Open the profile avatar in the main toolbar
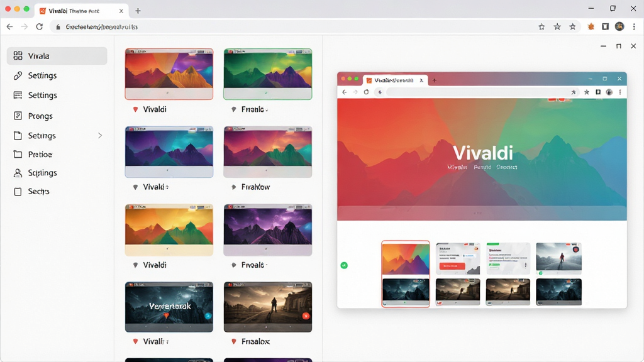644x362 pixels. 619,26
